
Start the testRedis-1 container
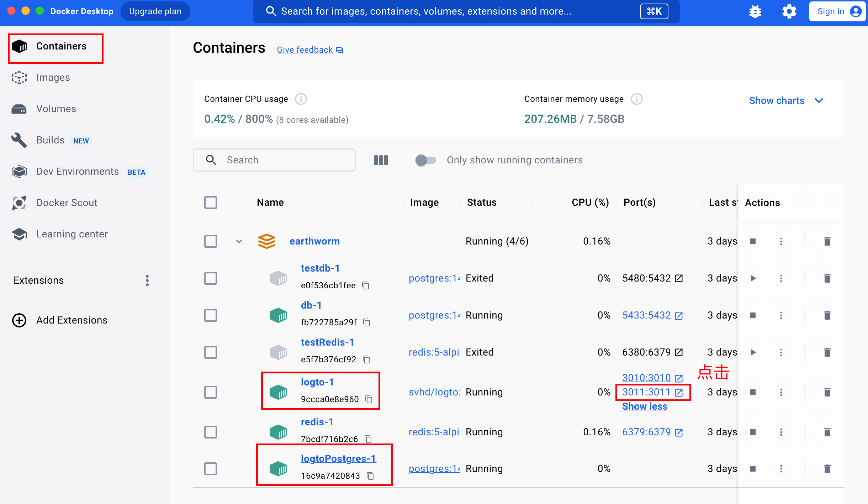753,352
